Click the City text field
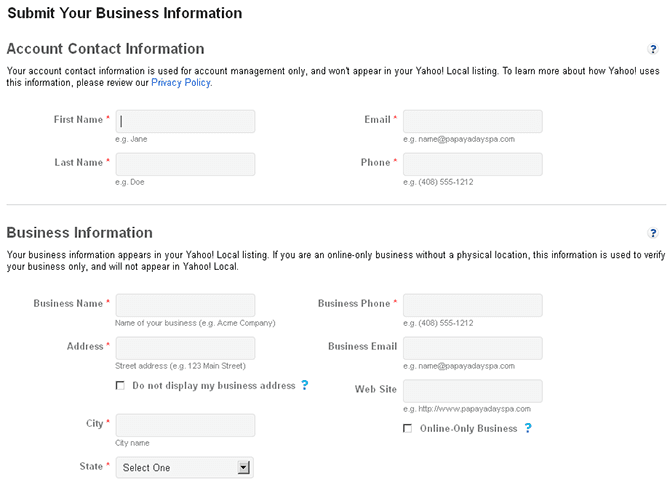Image resolution: width=670 pixels, height=482 pixels. pyautogui.click(x=186, y=425)
